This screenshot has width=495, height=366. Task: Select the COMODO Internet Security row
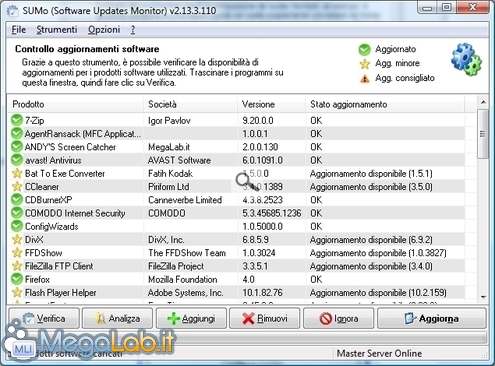237,213
